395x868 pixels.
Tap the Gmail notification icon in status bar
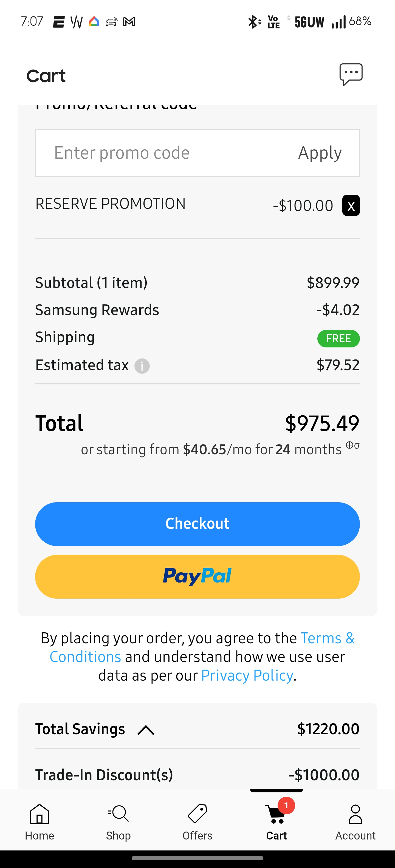[x=129, y=22]
